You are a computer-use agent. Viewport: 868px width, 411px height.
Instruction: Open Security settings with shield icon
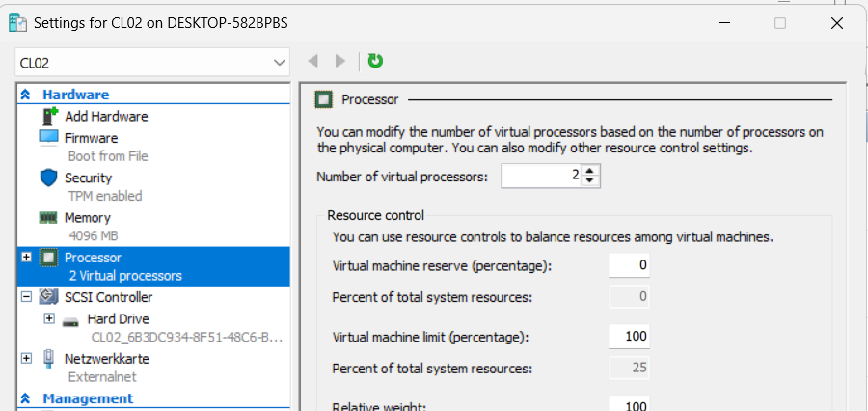(88, 178)
